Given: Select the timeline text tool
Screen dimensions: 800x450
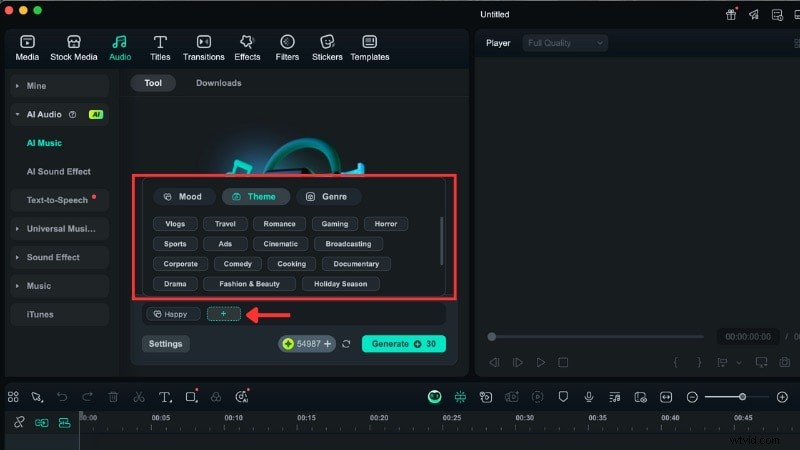Looking at the screenshot, I should click(x=165, y=396).
